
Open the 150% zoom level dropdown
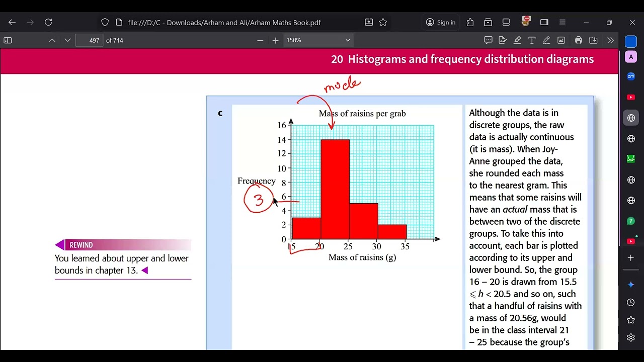pos(318,40)
